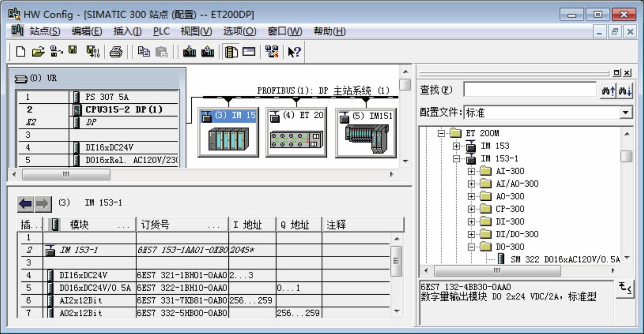Select the (3) IM 153-1 slave station

pos(229,133)
